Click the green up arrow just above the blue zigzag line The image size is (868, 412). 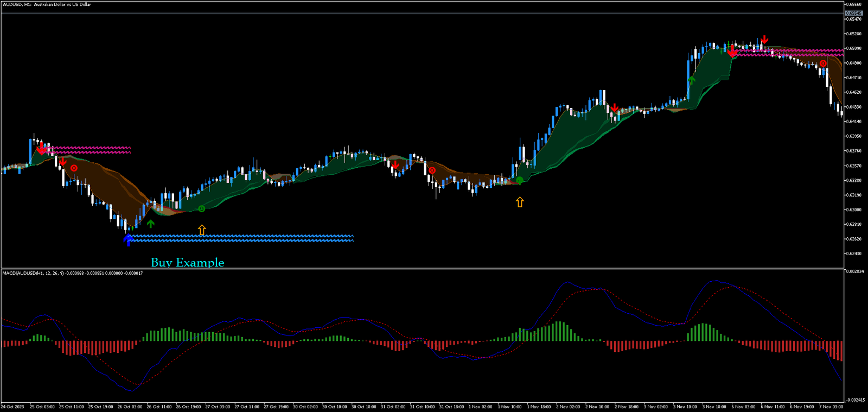pyautogui.click(x=151, y=223)
